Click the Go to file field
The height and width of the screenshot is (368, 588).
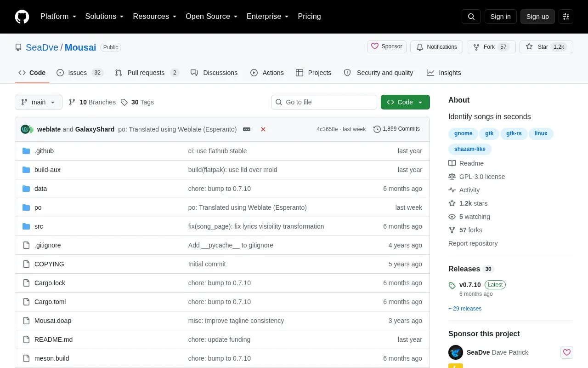click(x=324, y=102)
